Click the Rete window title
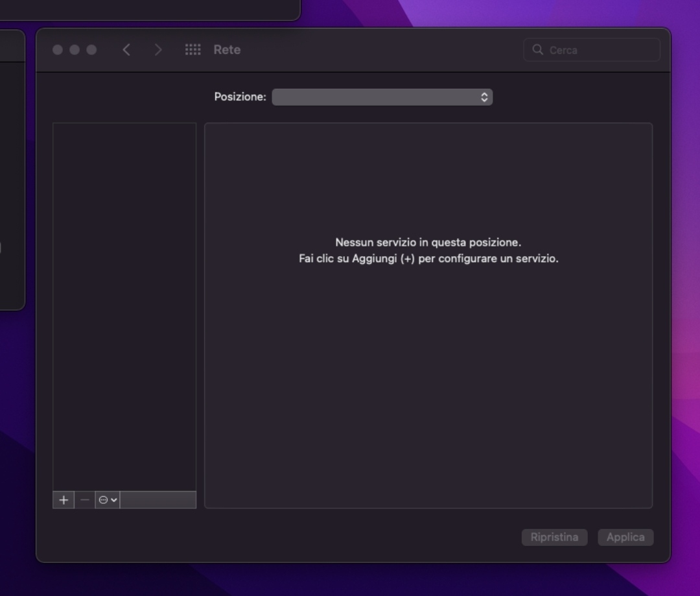Image resolution: width=700 pixels, height=596 pixels. 227,50
